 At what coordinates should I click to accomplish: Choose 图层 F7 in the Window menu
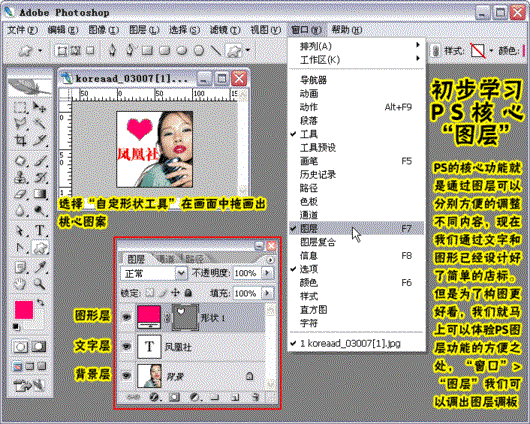click(356, 229)
